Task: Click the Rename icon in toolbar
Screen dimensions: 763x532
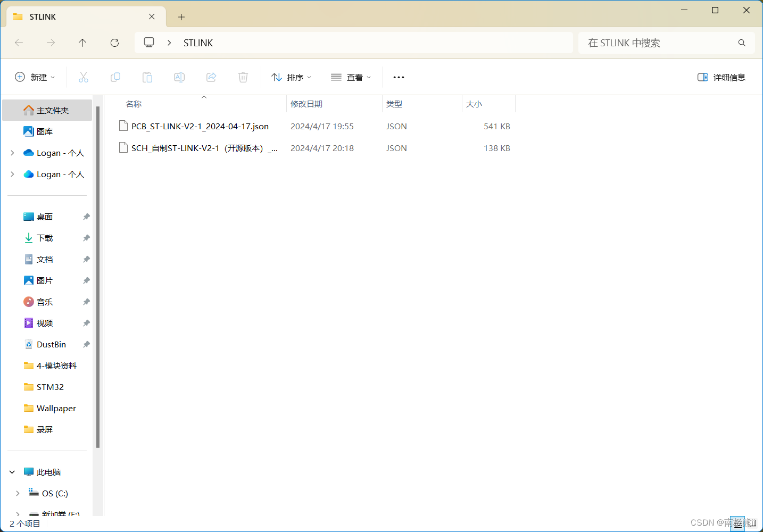Action: (x=179, y=77)
